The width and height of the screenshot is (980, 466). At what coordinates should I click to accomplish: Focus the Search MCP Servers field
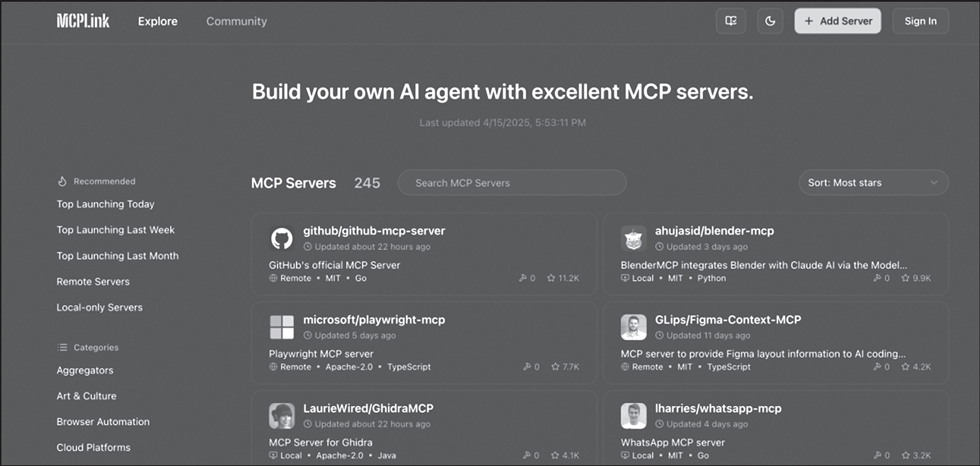(x=511, y=183)
